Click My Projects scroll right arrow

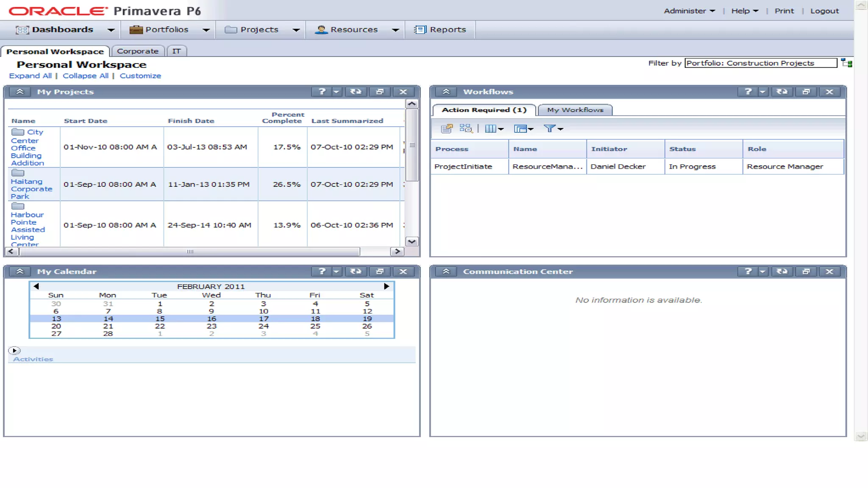(397, 251)
